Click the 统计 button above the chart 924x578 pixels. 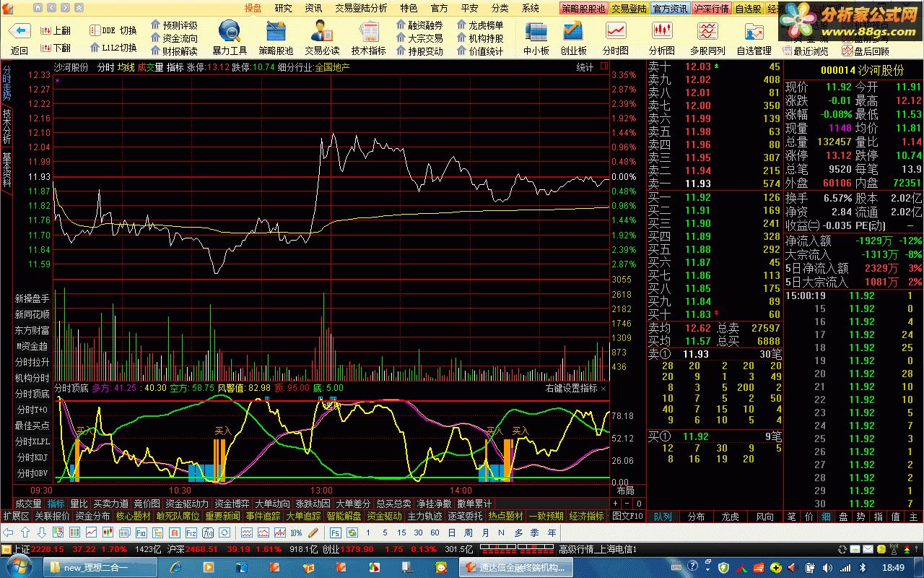[x=585, y=67]
